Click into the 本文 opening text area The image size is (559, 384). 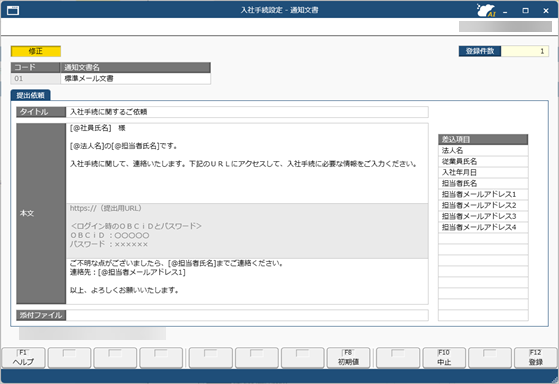(247, 163)
